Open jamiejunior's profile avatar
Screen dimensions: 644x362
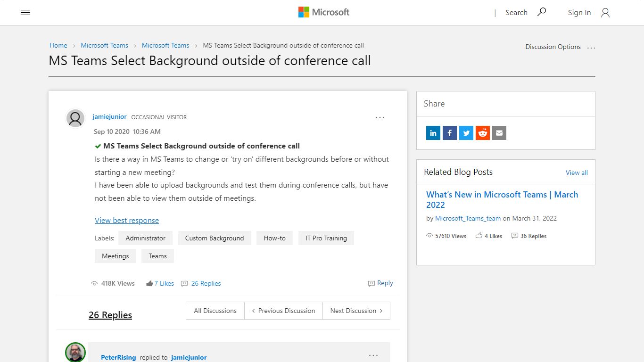(x=75, y=118)
